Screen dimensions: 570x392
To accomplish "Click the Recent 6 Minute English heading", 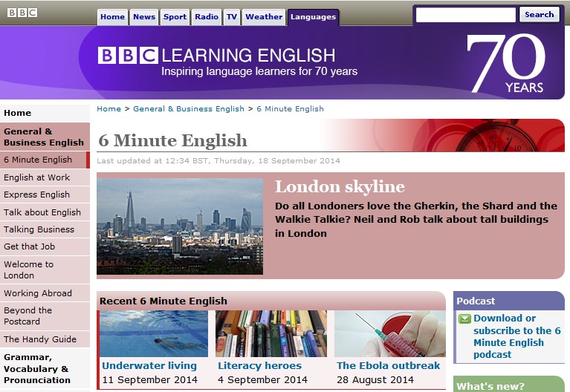I will tap(163, 301).
